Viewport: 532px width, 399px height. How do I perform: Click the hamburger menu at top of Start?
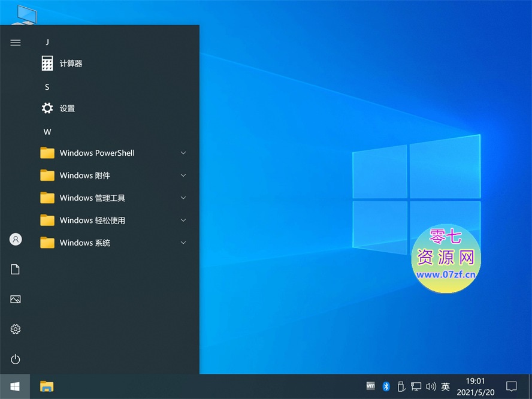16,43
